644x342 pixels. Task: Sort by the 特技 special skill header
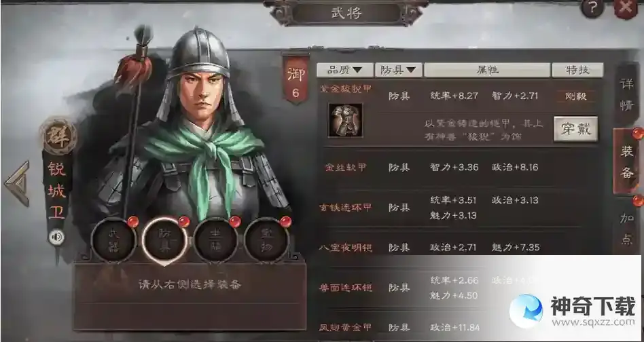pos(577,70)
